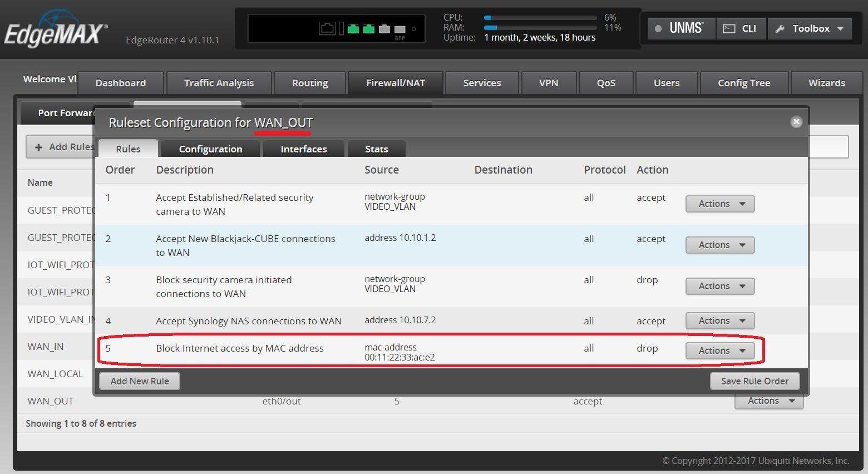Image resolution: width=868 pixels, height=474 pixels.
Task: Switch to the Stats tab
Action: (376, 149)
